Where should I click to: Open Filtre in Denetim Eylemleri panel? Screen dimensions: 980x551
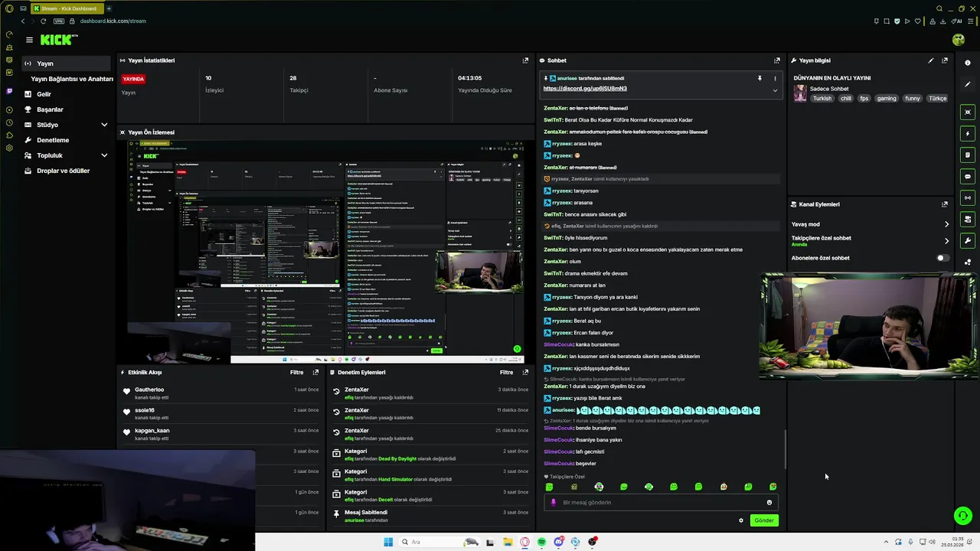coord(507,373)
